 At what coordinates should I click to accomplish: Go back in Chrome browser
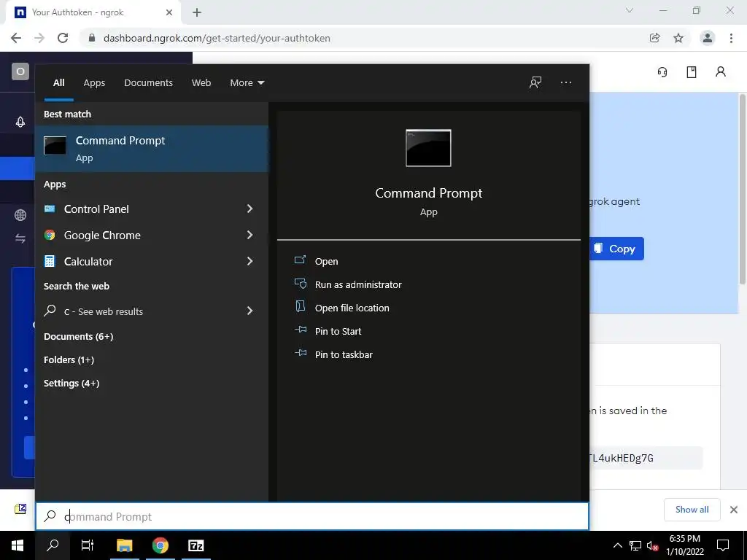click(16, 38)
